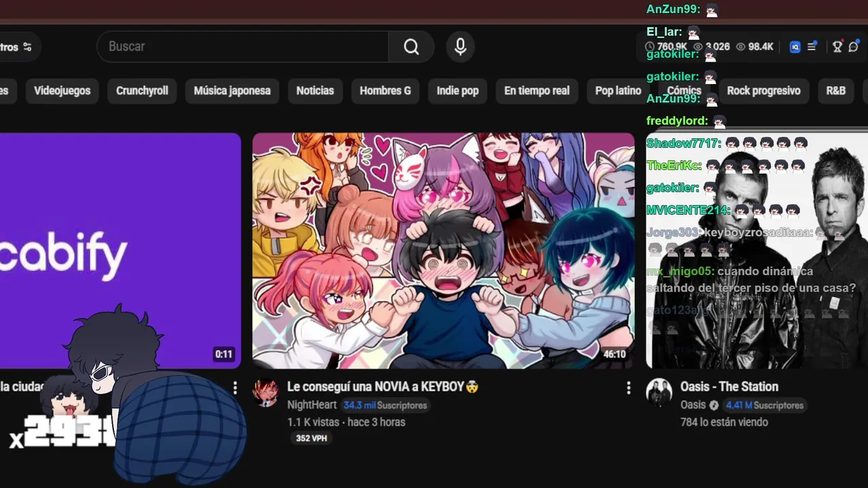Open the vidIQ blue IQ icon

(795, 47)
